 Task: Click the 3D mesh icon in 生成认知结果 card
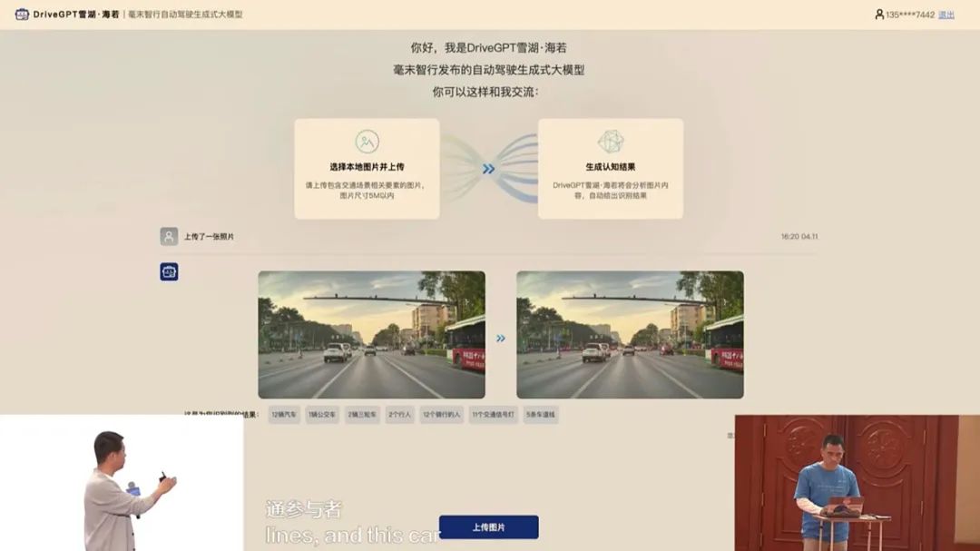pos(610,142)
